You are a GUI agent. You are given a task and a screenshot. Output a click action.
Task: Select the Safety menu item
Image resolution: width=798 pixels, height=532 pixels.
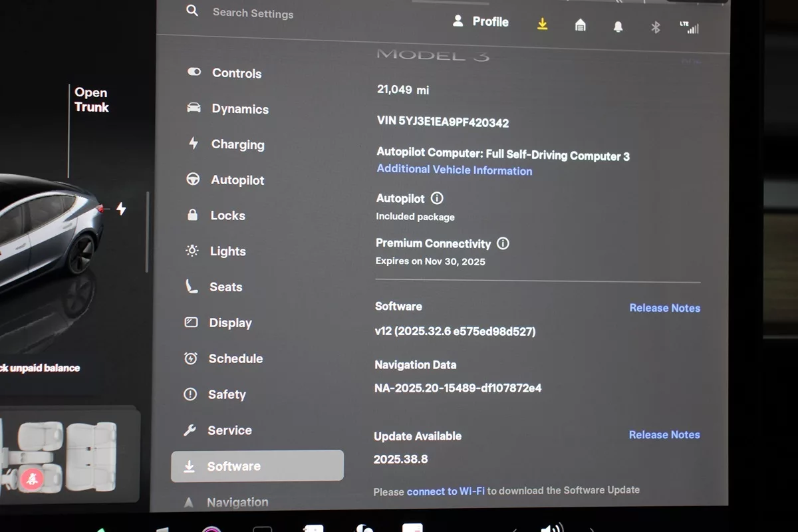pyautogui.click(x=227, y=394)
